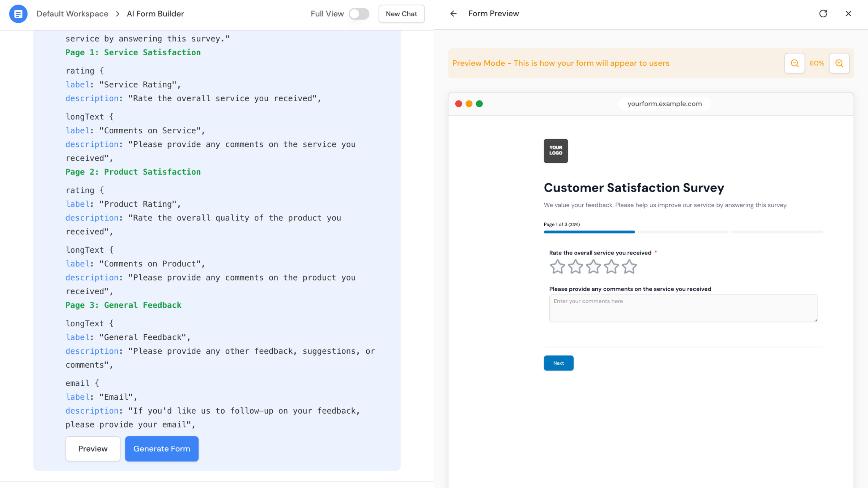Image resolution: width=868 pixels, height=488 pixels.
Task: Click the New Chat button
Action: pos(401,14)
